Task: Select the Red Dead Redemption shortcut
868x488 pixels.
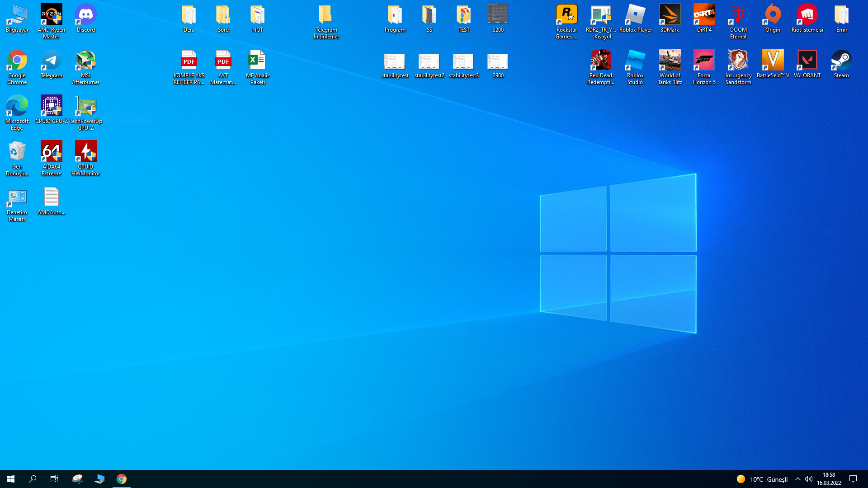Action: (601, 67)
